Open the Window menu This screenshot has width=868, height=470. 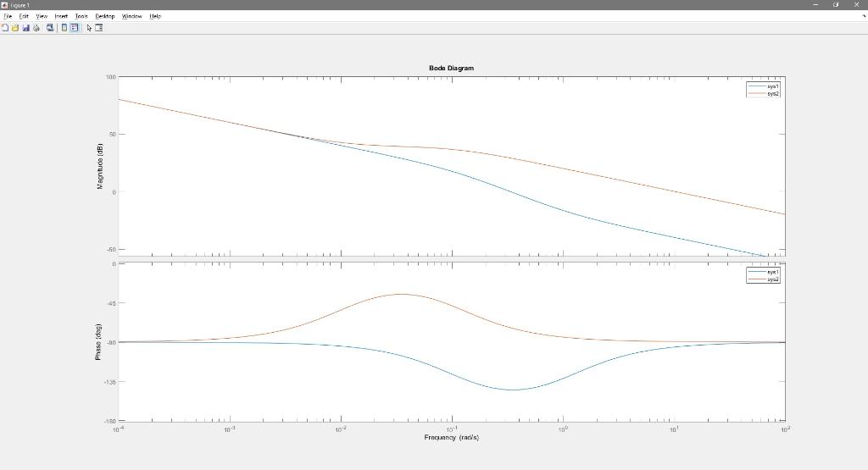click(x=131, y=16)
